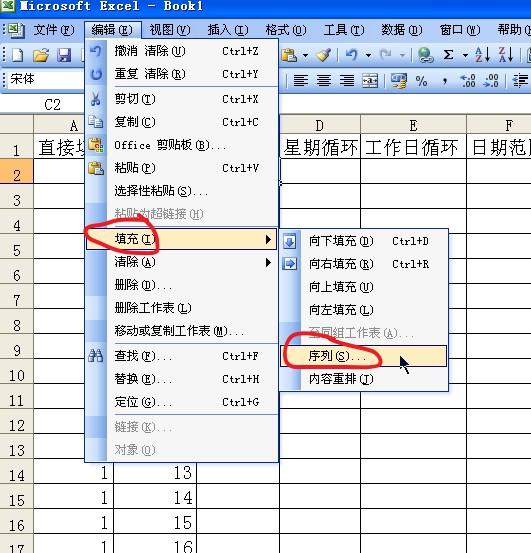Open the Redo history dropdown arrow

click(x=402, y=55)
